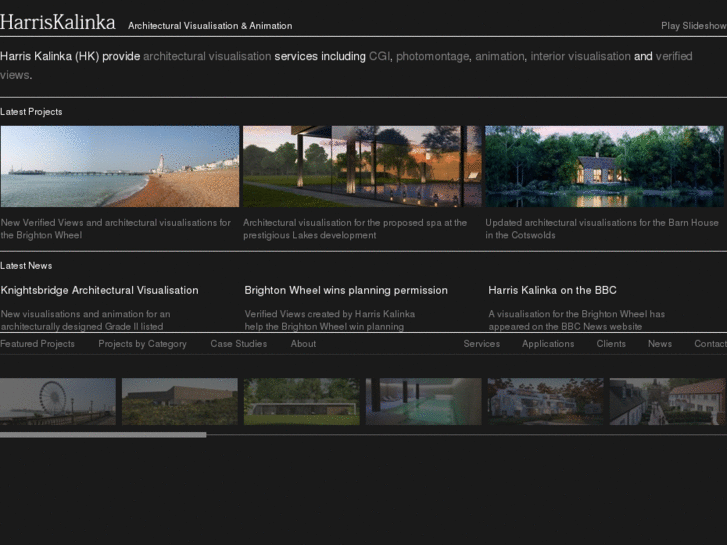Open Harris Kalinka on the BBC
Screen dimensions: 727x545
(552, 290)
